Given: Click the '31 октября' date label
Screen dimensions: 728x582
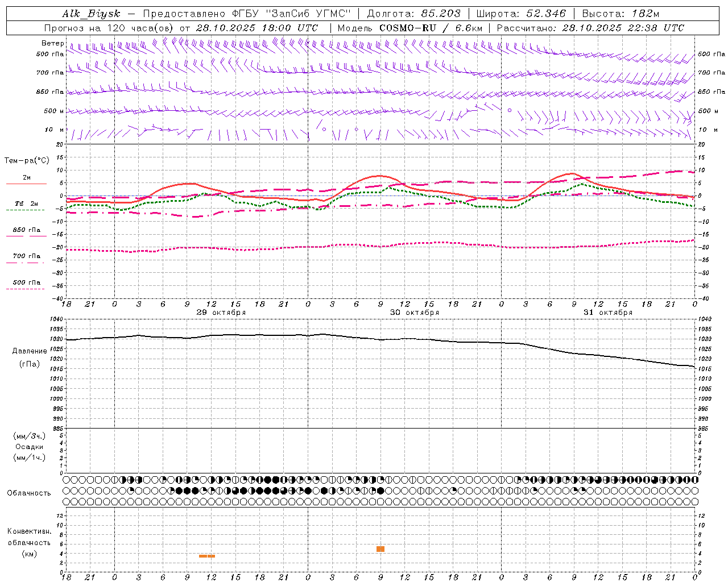Looking at the screenshot, I should click(x=608, y=313).
